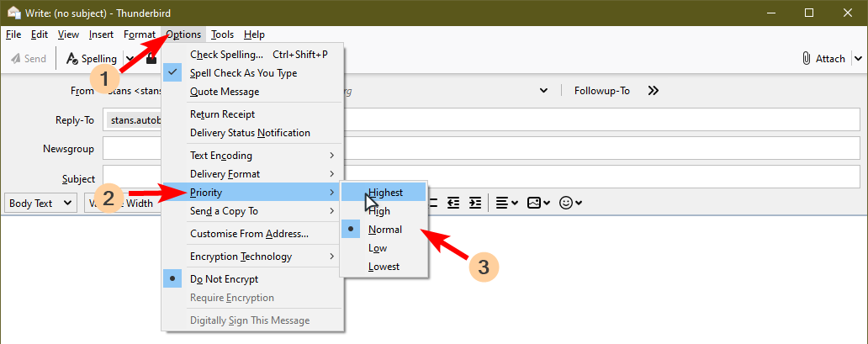The width and height of the screenshot is (868, 344).
Task: Expand the Send a Copy To submenu
Action: [x=253, y=211]
